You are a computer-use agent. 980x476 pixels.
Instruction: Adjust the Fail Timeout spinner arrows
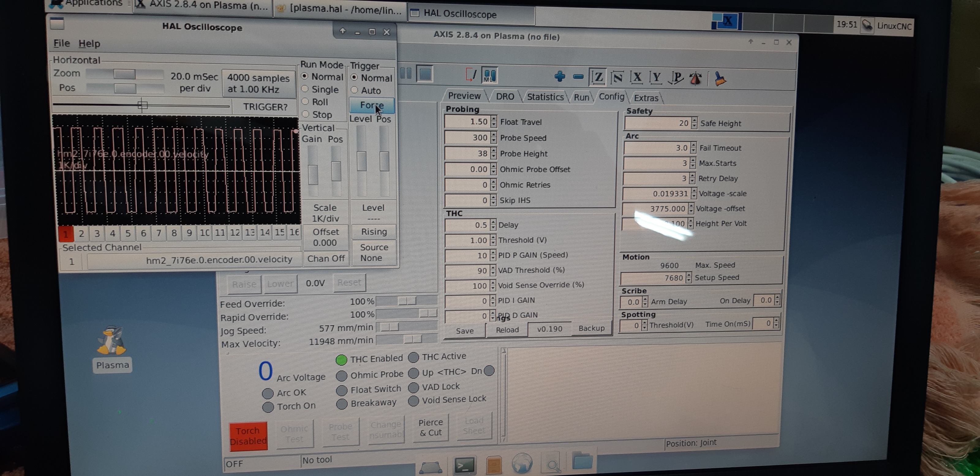click(x=693, y=148)
